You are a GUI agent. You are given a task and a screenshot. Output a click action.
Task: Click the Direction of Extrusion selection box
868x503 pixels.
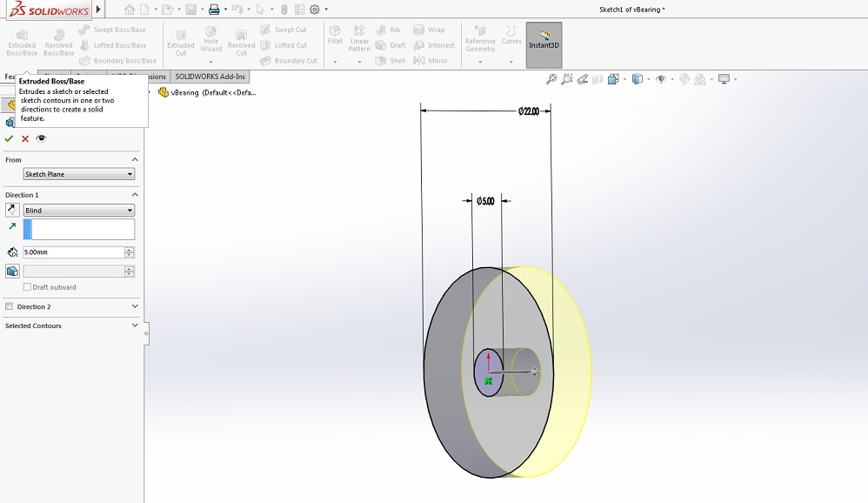coord(78,230)
